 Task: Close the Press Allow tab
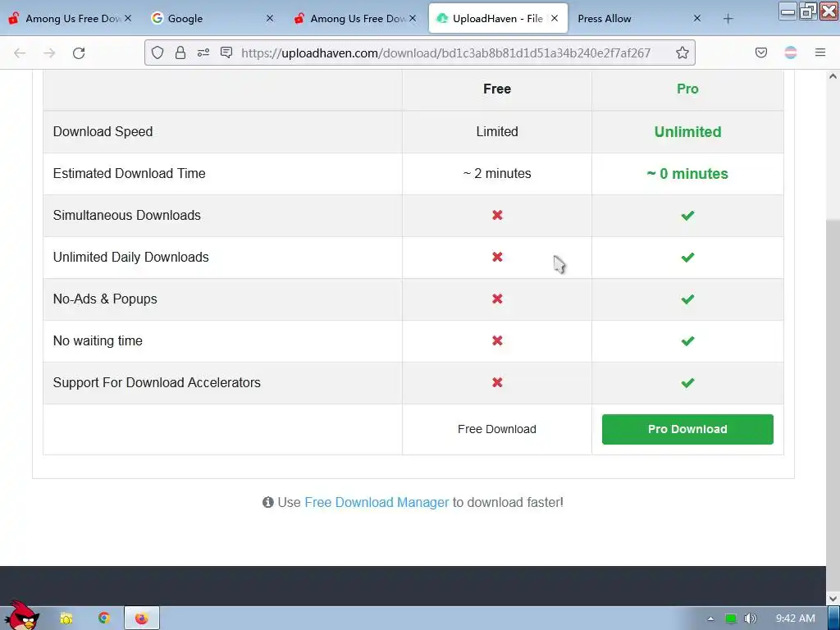(x=697, y=18)
